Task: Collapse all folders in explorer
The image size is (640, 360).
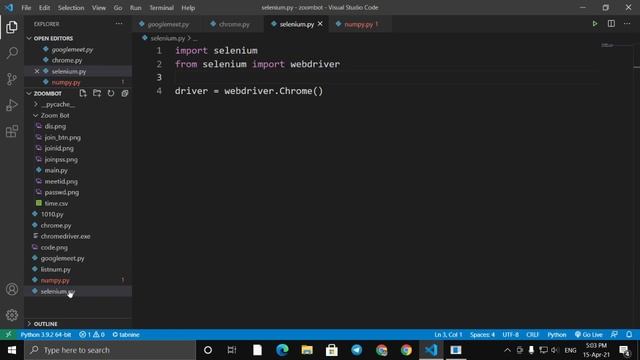Action: tap(124, 93)
